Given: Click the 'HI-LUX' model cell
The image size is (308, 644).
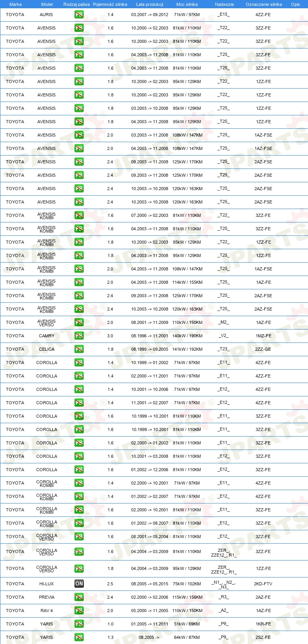Looking at the screenshot, I should [x=46, y=584].
